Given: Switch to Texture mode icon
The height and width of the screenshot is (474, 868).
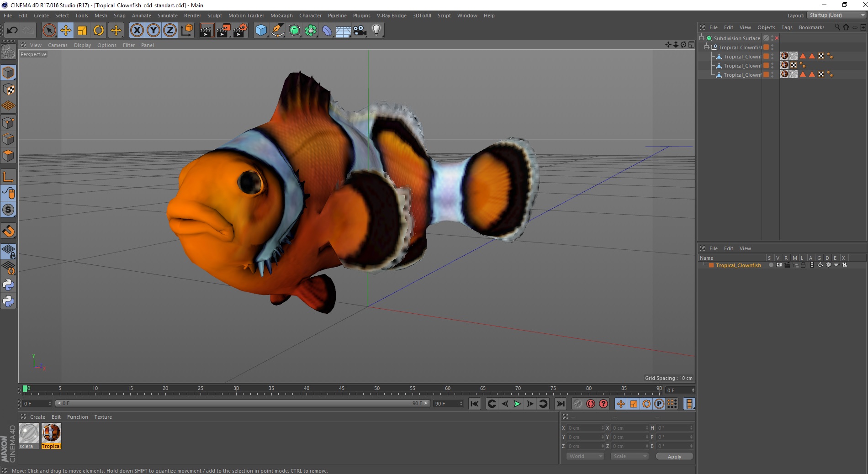Looking at the screenshot, I should [x=8, y=90].
